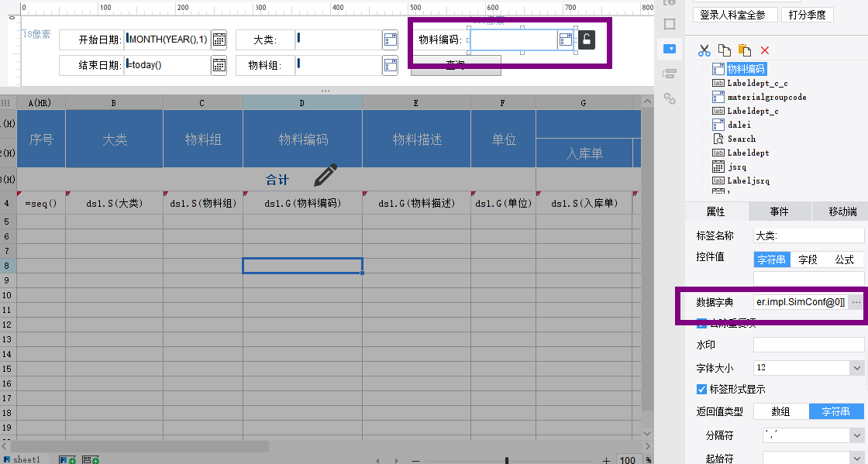Click the dropdown widget icon beside 物料组 field
The image size is (868, 464).
coord(391,65)
